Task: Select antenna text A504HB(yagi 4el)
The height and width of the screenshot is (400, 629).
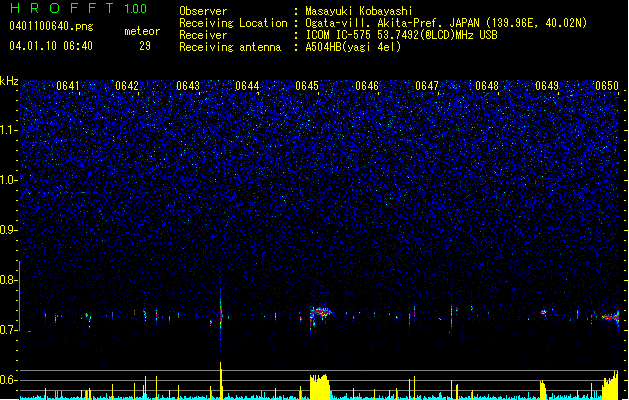Action: (353, 47)
